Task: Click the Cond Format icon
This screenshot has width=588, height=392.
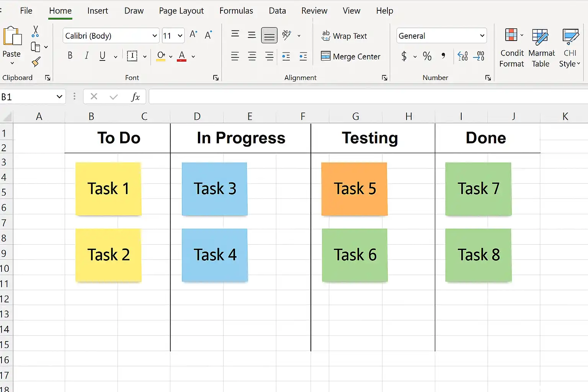Action: tap(511, 36)
